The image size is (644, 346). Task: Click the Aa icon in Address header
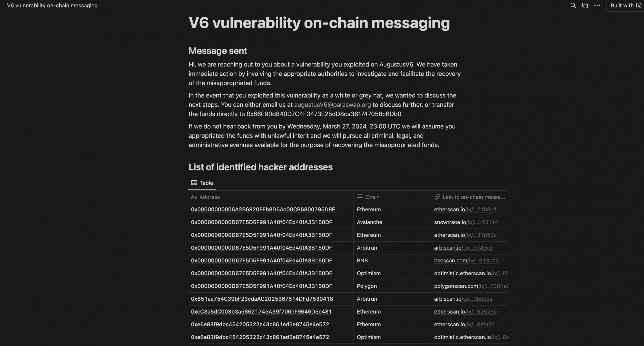tap(194, 197)
